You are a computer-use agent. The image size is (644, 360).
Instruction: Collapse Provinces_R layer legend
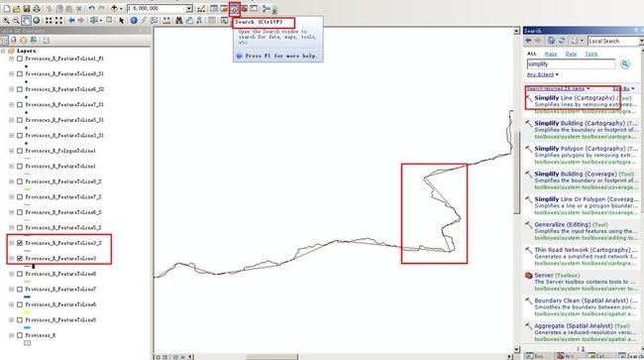(x=12, y=335)
